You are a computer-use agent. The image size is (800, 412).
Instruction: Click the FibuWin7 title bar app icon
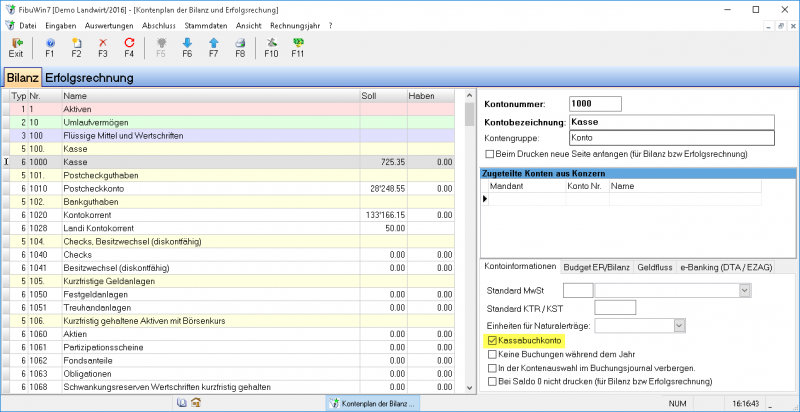pyautogui.click(x=9, y=9)
